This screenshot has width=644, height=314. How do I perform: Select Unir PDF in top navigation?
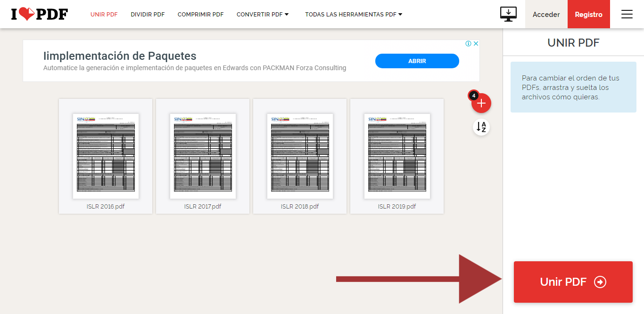pyautogui.click(x=104, y=15)
